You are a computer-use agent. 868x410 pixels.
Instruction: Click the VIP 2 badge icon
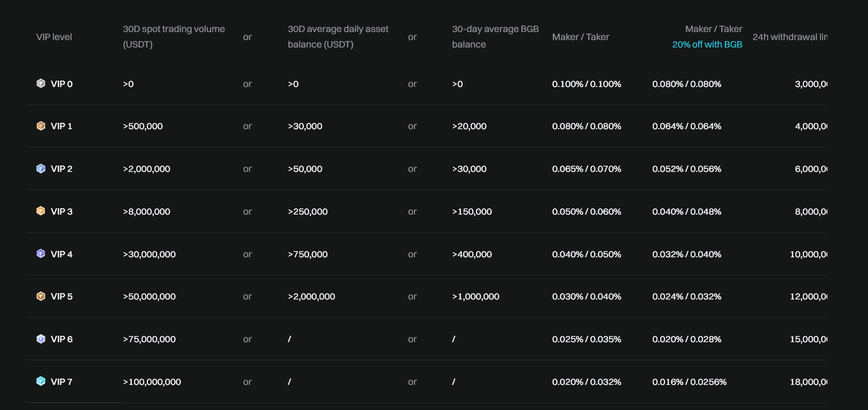point(41,169)
